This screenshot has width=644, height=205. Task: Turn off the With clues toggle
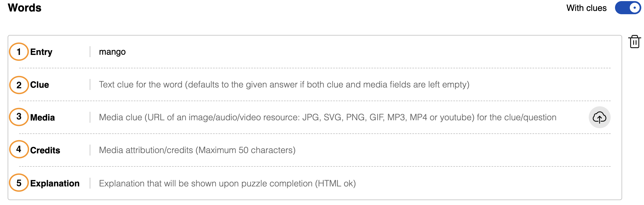pyautogui.click(x=628, y=8)
